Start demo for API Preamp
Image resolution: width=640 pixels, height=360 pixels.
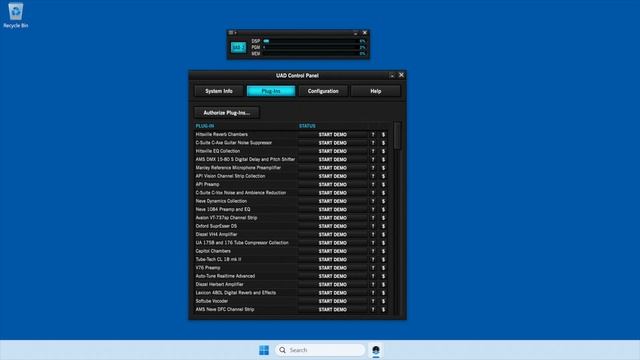tap(333, 184)
